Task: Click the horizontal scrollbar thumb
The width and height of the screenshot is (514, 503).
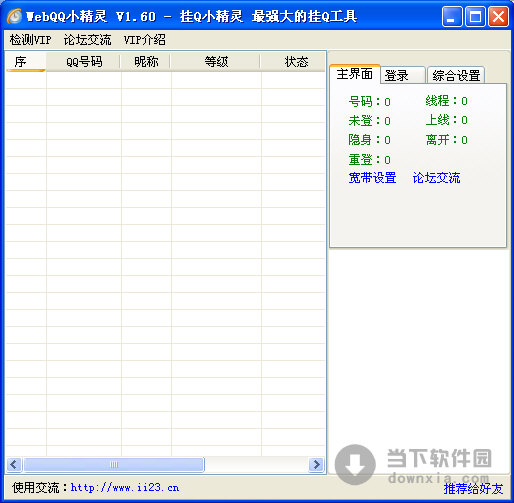Action: (x=114, y=464)
